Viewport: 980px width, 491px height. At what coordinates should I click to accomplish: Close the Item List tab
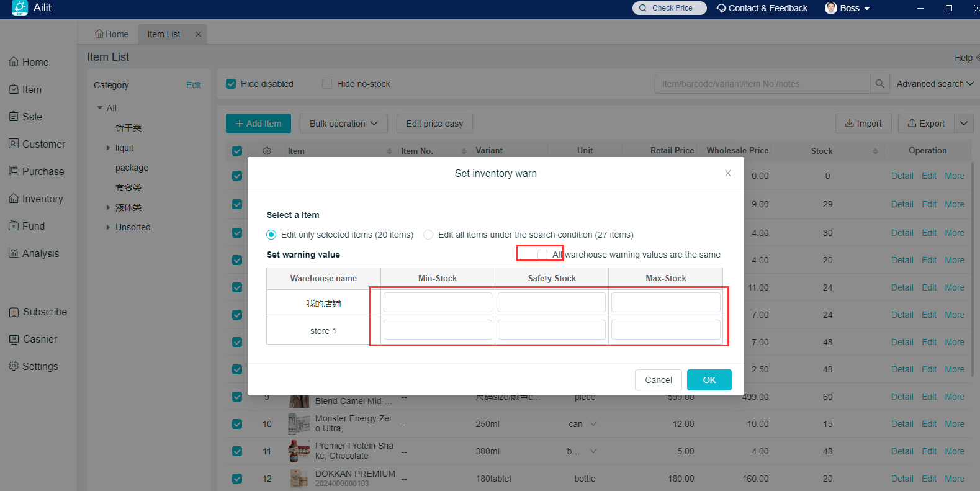(x=198, y=34)
